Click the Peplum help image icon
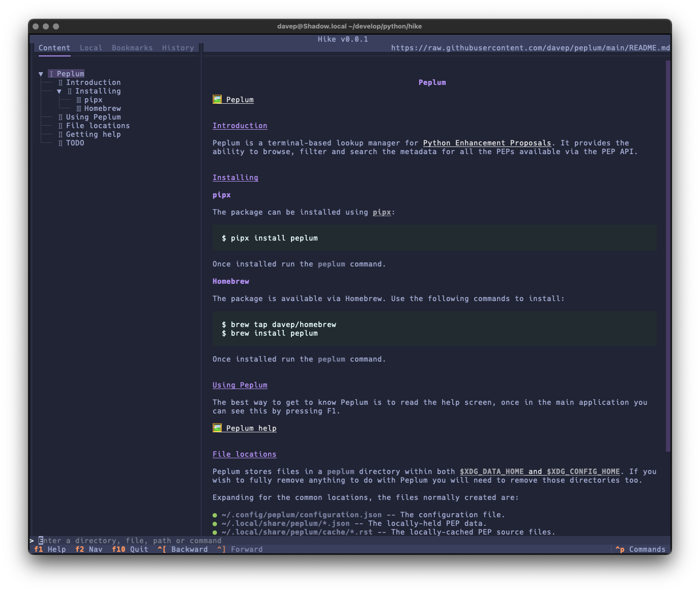 [217, 428]
